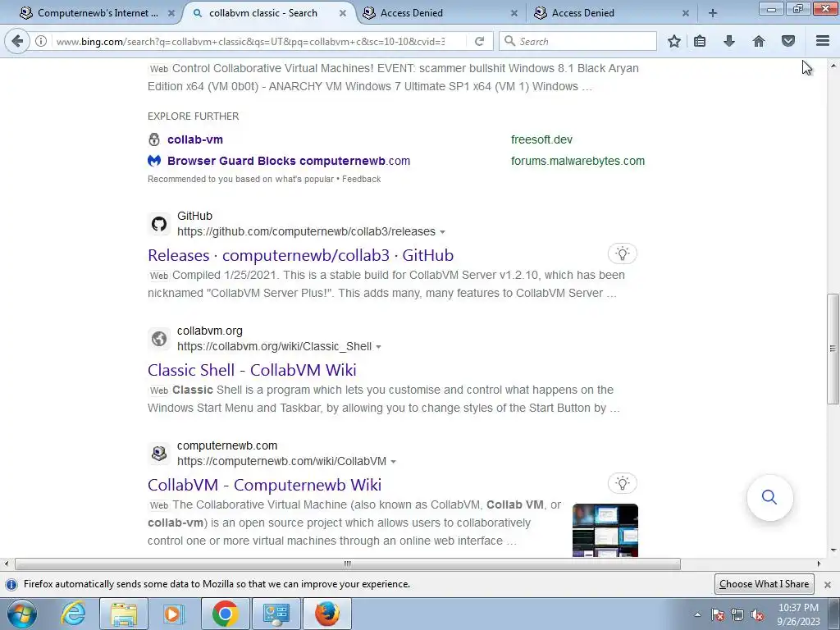Image resolution: width=840 pixels, height=630 pixels.
Task: Click freesoft.dev source link
Action: (x=541, y=139)
